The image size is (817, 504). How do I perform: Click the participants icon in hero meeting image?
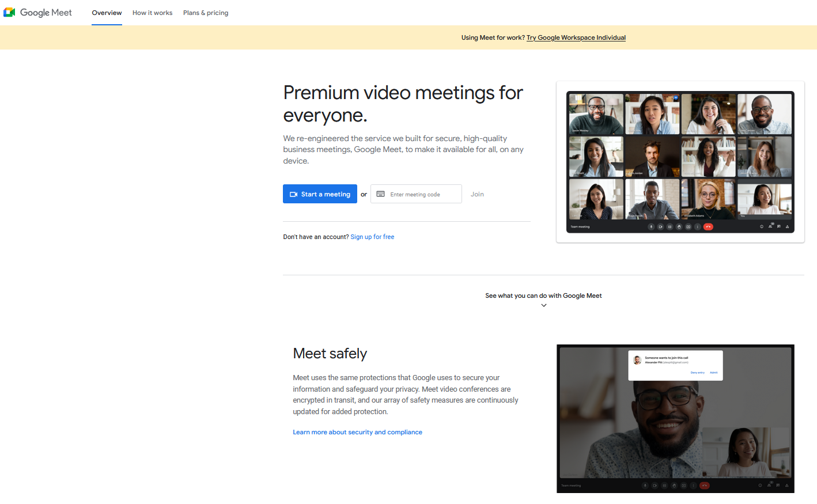click(x=770, y=226)
